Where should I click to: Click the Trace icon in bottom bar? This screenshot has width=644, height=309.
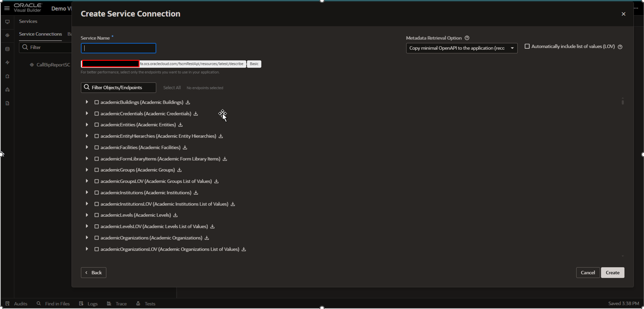(x=109, y=304)
